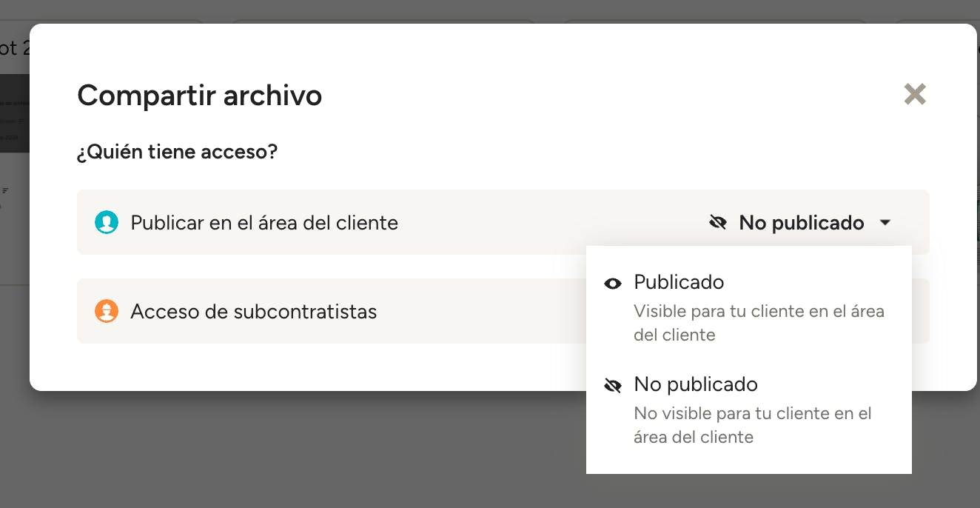Click the eye icon beside Publicado option
Screen dimensions: 980x508
[613, 283]
